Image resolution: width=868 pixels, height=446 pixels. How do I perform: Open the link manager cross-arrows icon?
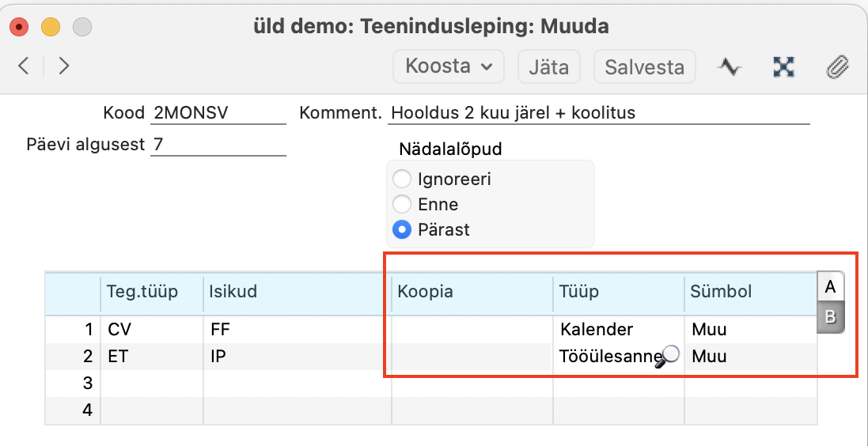click(783, 67)
